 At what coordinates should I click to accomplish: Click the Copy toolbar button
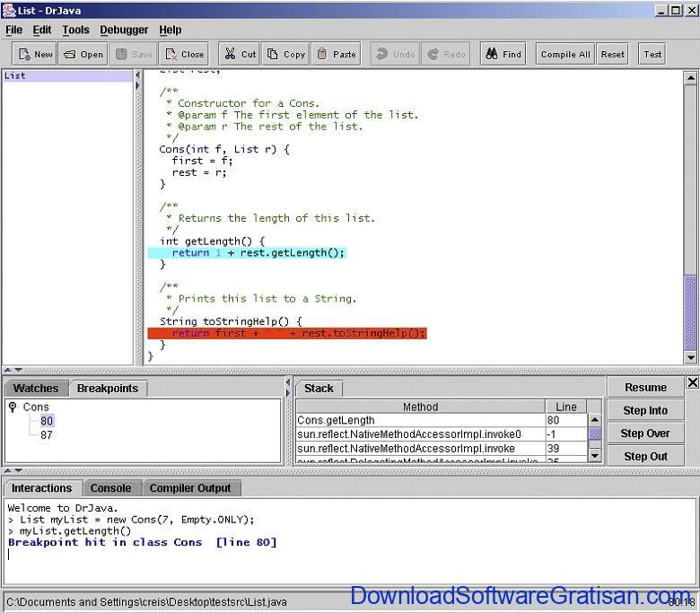285,54
